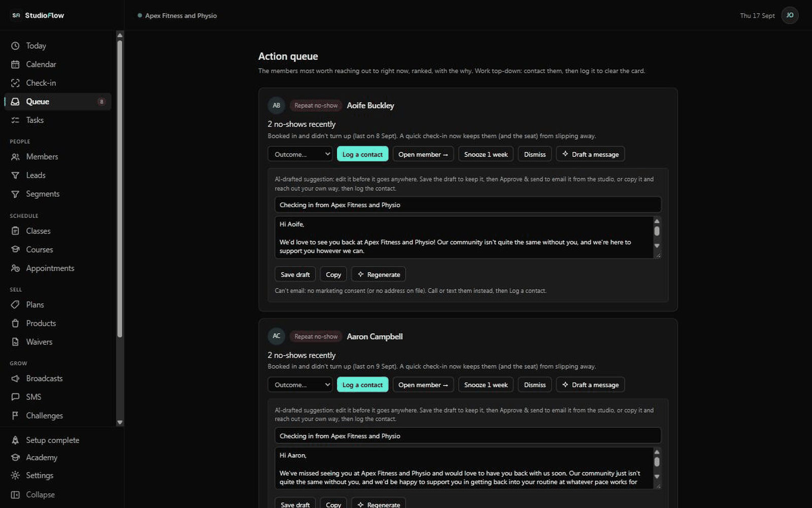Save draft of Aoife's message
Image resolution: width=812 pixels, height=508 pixels.
point(295,274)
